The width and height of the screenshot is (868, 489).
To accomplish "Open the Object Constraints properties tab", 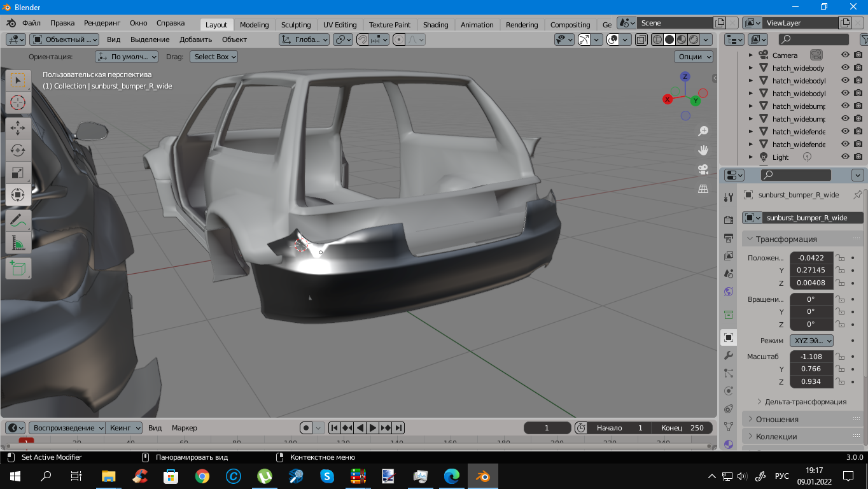I will [729, 408].
